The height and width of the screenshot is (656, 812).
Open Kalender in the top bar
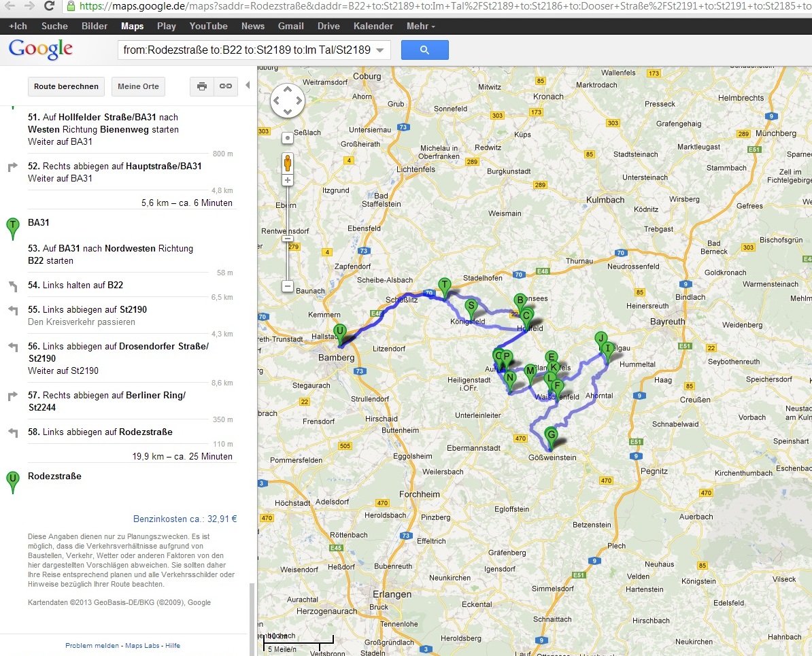[373, 26]
